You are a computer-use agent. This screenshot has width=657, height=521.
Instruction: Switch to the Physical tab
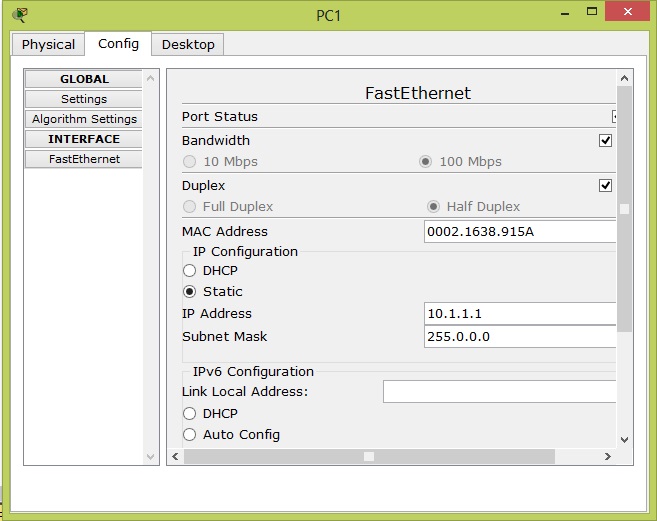click(x=48, y=44)
